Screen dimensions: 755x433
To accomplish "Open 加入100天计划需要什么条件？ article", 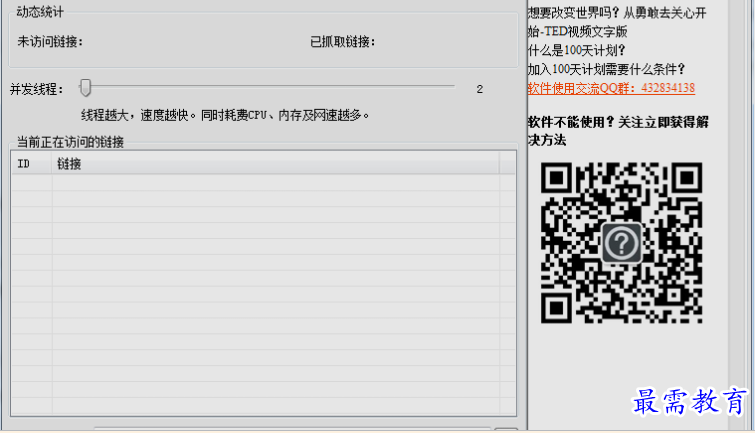I will point(607,69).
